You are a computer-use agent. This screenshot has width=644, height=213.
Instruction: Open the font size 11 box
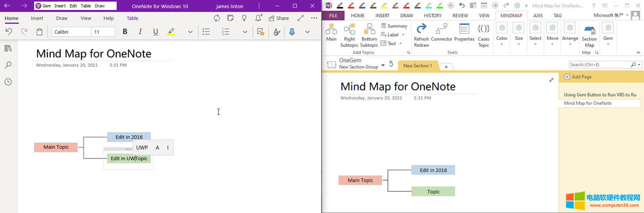point(103,32)
